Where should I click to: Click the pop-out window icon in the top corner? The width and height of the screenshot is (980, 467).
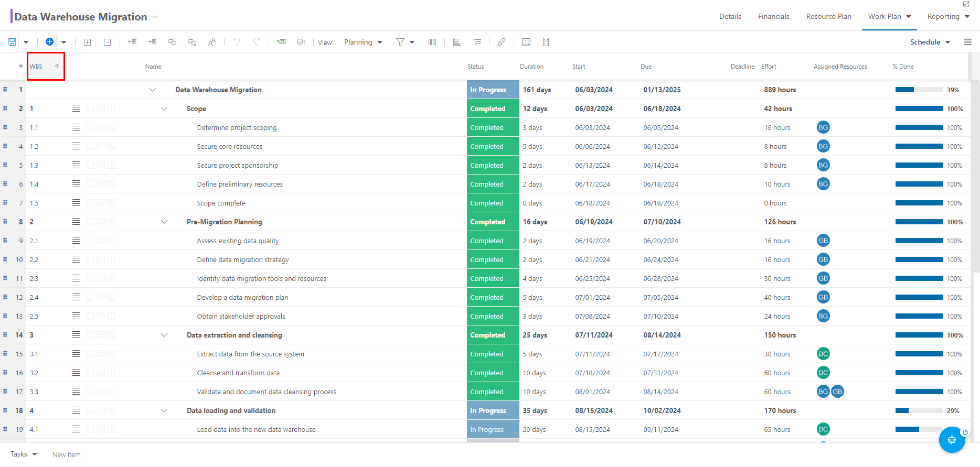[966, 4]
